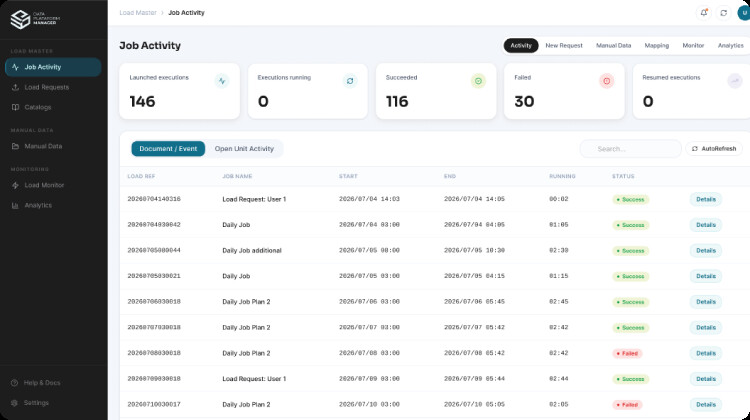Click the Analytics bar chart icon
Viewport: 750px width, 420px height.
point(15,205)
